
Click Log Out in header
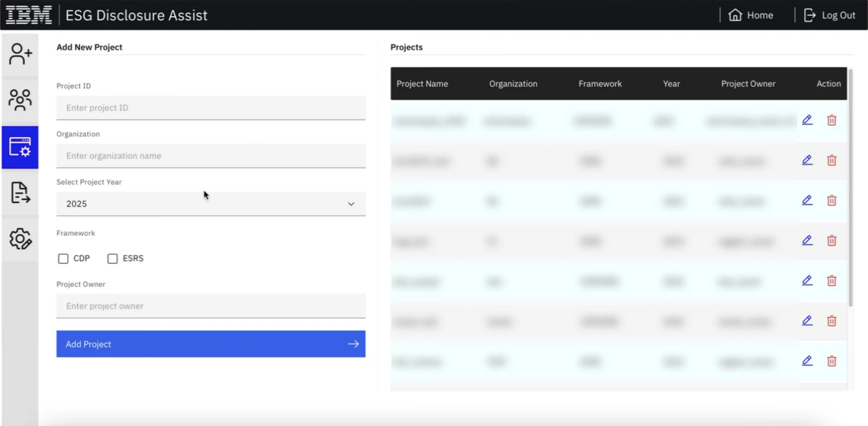(x=829, y=15)
